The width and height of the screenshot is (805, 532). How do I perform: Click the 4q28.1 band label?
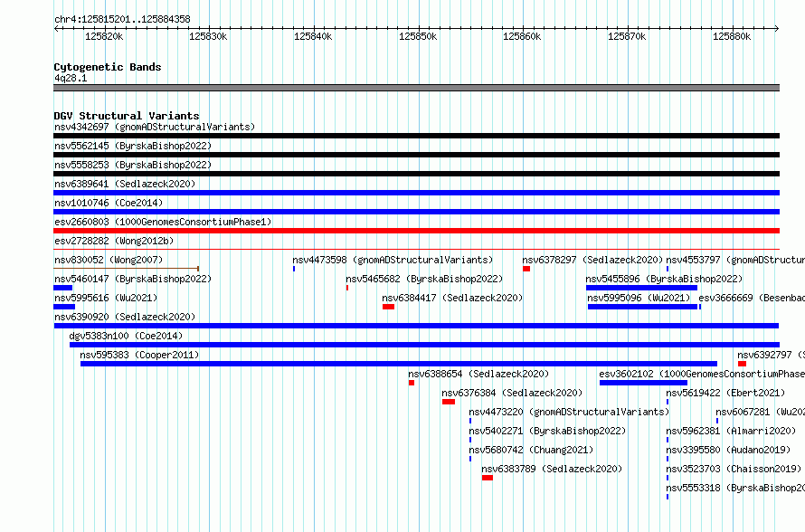(x=71, y=78)
